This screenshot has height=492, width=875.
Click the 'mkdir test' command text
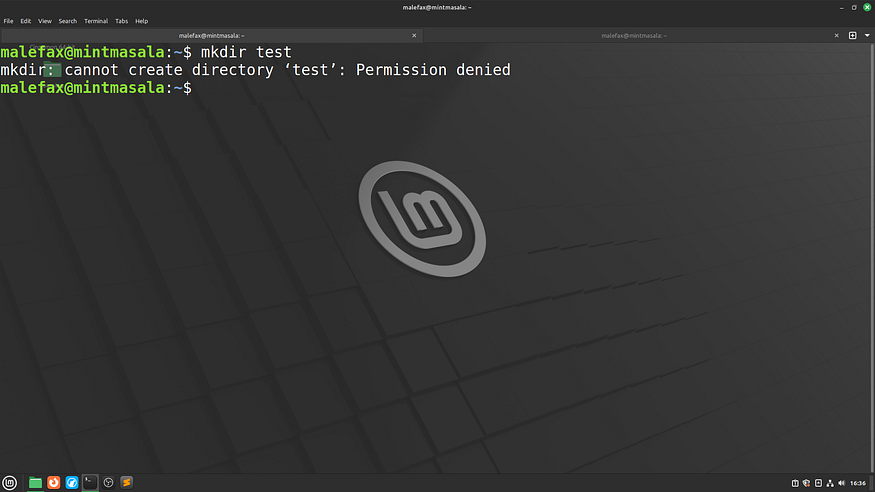[x=246, y=52]
